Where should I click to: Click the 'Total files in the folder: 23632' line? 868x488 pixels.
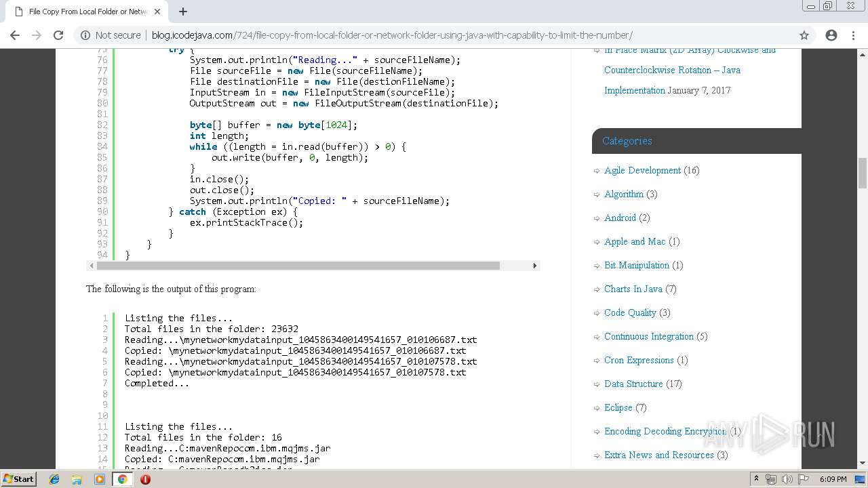point(211,329)
